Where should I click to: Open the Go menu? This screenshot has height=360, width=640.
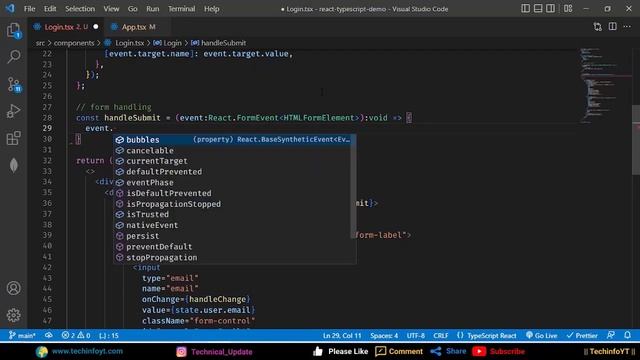[x=132, y=9]
